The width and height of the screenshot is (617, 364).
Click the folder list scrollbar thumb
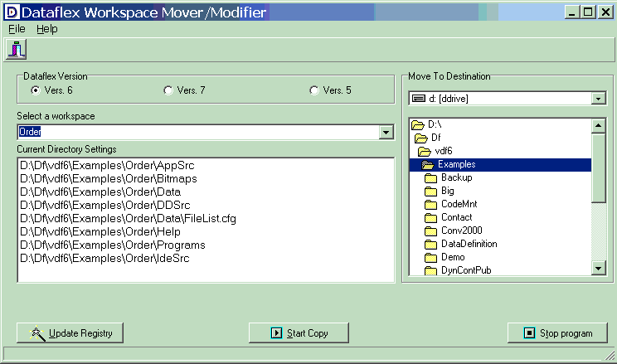point(598,168)
